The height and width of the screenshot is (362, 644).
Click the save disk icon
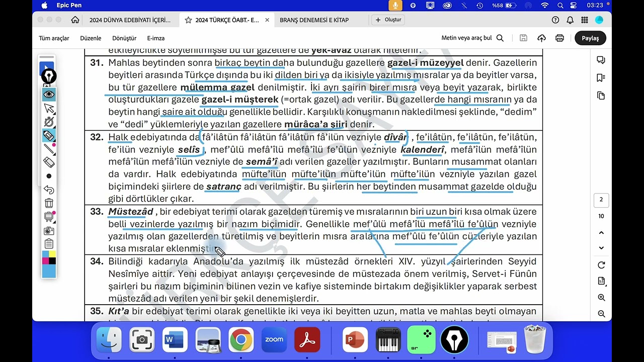[x=523, y=38]
